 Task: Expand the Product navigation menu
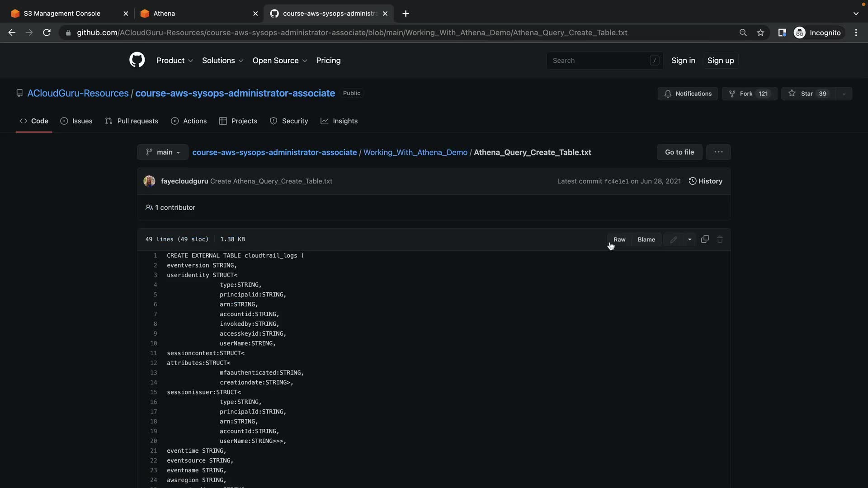pos(175,61)
